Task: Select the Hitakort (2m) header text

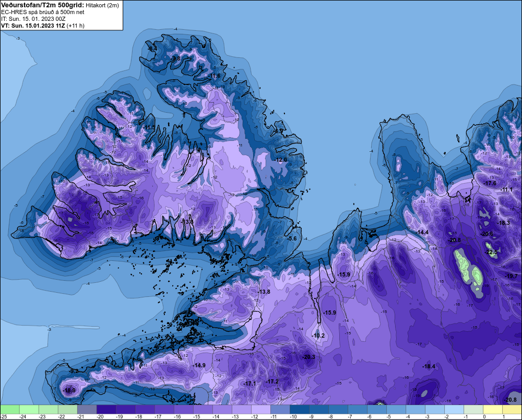Action: tap(102, 5)
